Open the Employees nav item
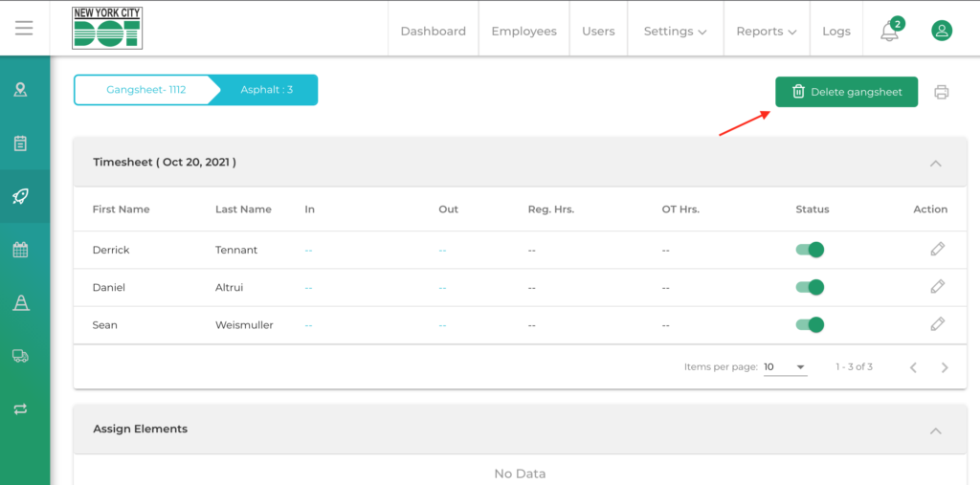Image resolution: width=980 pixels, height=485 pixels. (x=523, y=32)
